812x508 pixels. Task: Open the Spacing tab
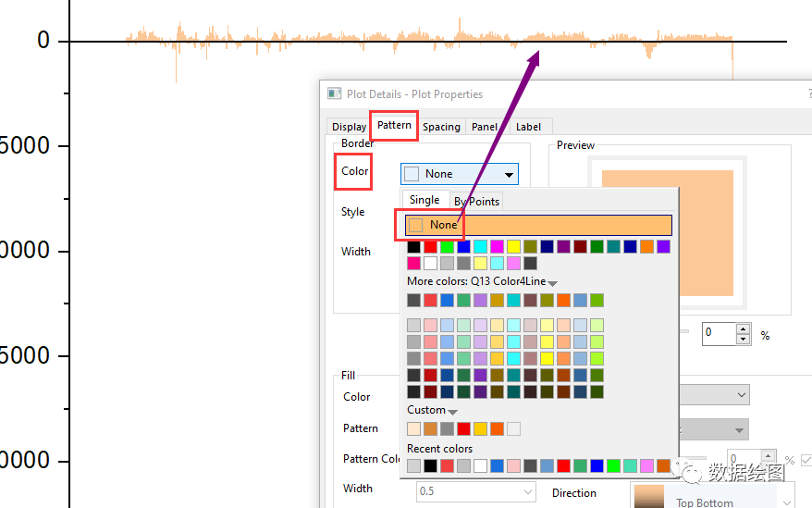coord(441,127)
